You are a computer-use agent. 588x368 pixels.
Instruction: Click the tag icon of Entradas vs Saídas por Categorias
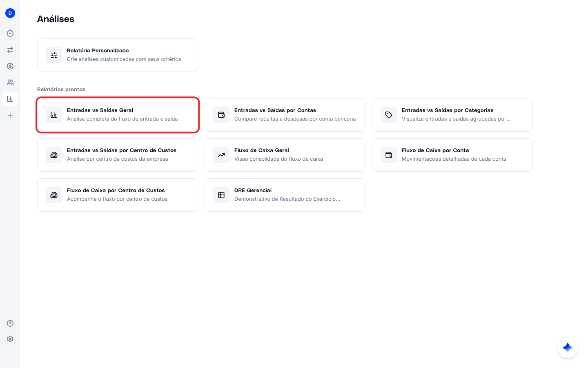389,115
